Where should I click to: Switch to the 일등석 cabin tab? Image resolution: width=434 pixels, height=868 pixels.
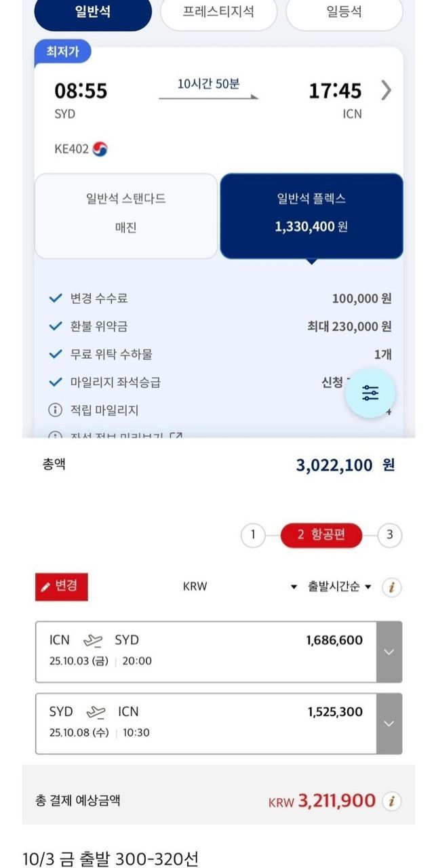click(344, 12)
